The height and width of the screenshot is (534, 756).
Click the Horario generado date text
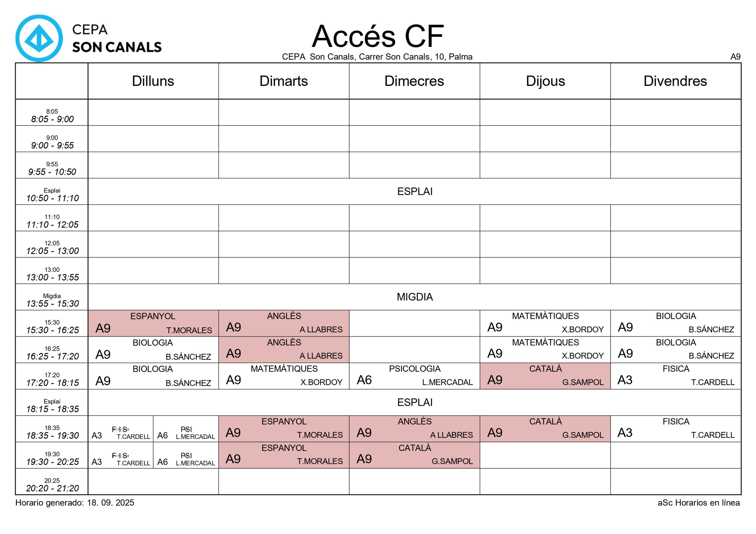[75, 503]
